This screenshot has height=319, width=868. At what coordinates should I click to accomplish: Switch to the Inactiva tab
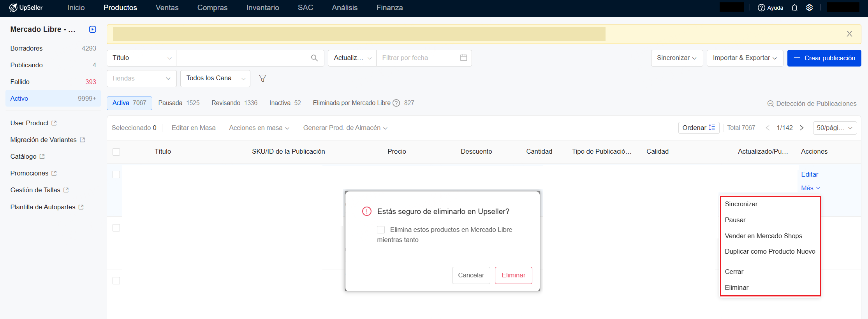click(285, 103)
